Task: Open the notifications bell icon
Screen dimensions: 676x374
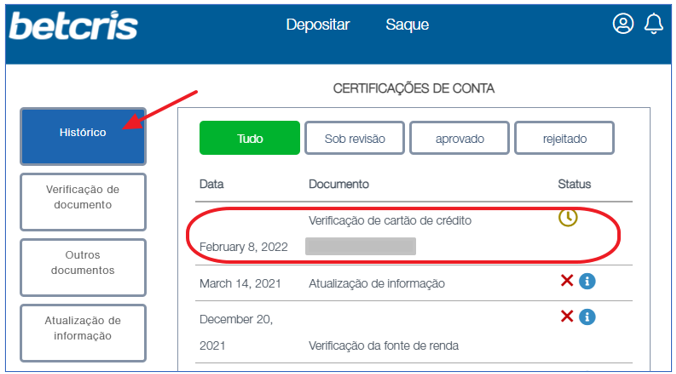Action: point(654,24)
